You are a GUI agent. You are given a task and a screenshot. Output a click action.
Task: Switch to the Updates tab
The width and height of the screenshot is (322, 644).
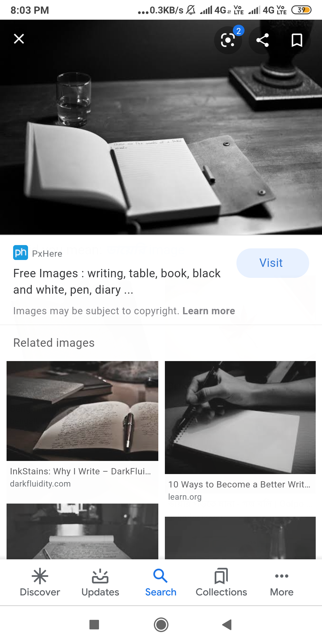point(100,582)
